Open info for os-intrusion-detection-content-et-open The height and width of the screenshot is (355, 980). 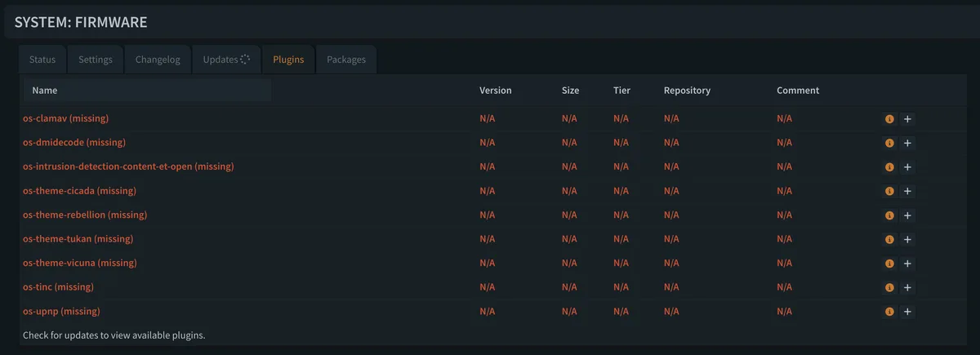(889, 167)
